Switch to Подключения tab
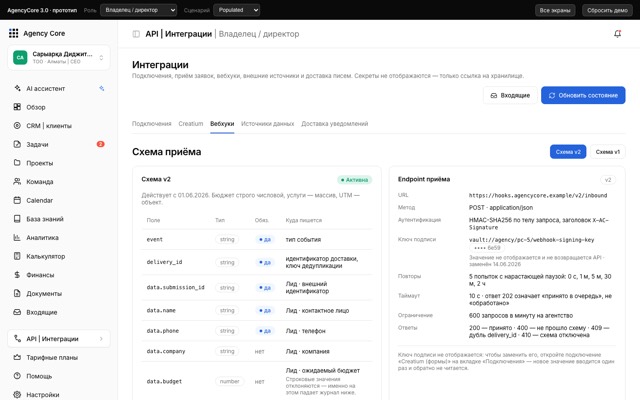 coord(151,124)
